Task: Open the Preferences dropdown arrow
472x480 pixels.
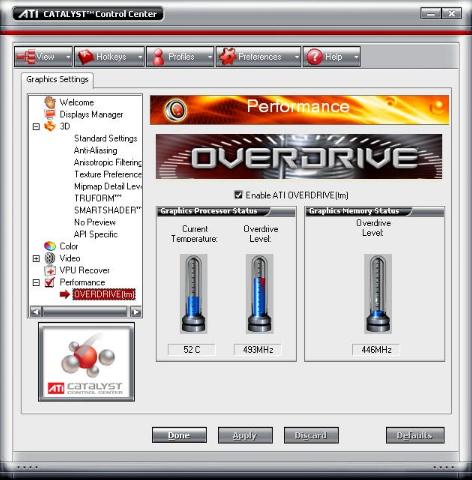Action: (x=297, y=57)
